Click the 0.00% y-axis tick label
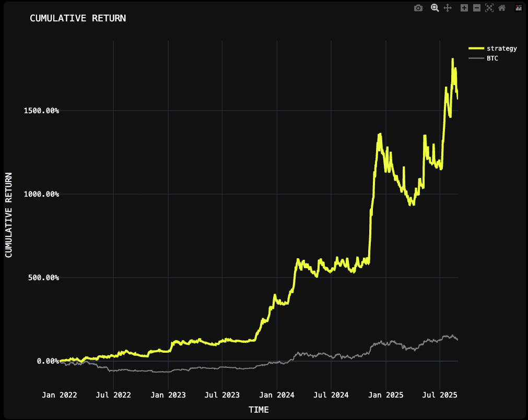This screenshot has height=420, width=528. 48,361
